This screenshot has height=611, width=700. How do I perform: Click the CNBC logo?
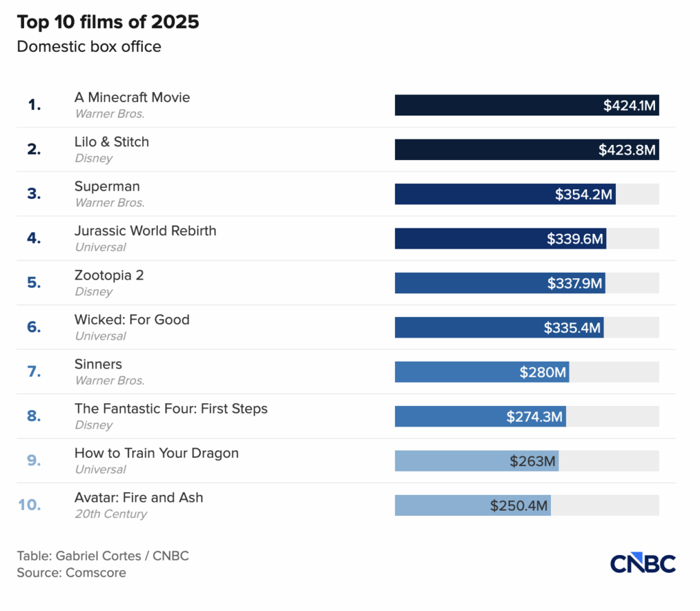642,564
